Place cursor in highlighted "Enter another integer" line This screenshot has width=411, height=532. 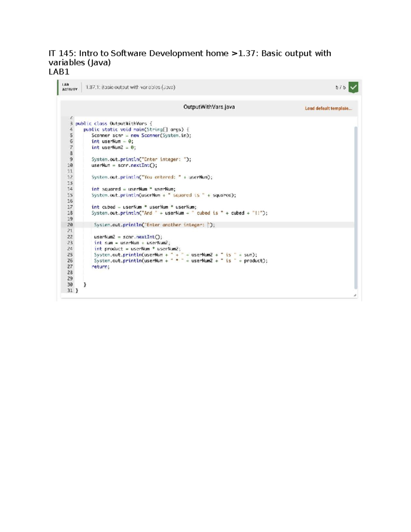(x=154, y=225)
